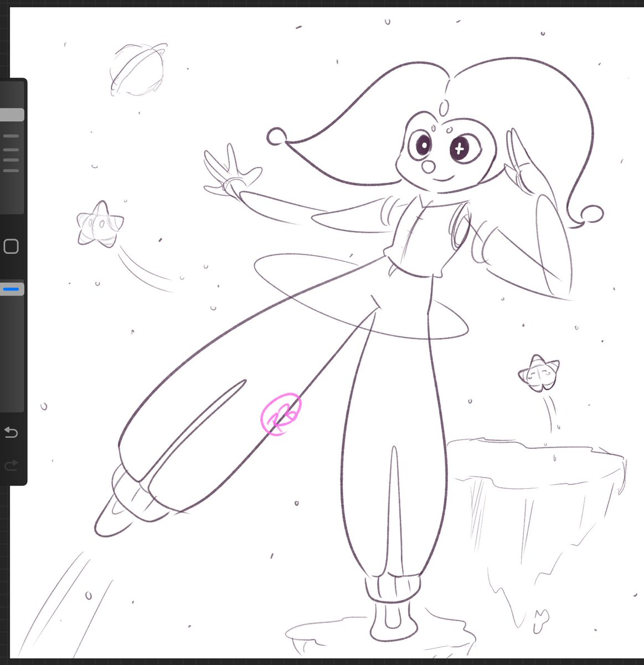Click the floating cliff platform on the right
Screen dimensions: 644x665
point(532,499)
